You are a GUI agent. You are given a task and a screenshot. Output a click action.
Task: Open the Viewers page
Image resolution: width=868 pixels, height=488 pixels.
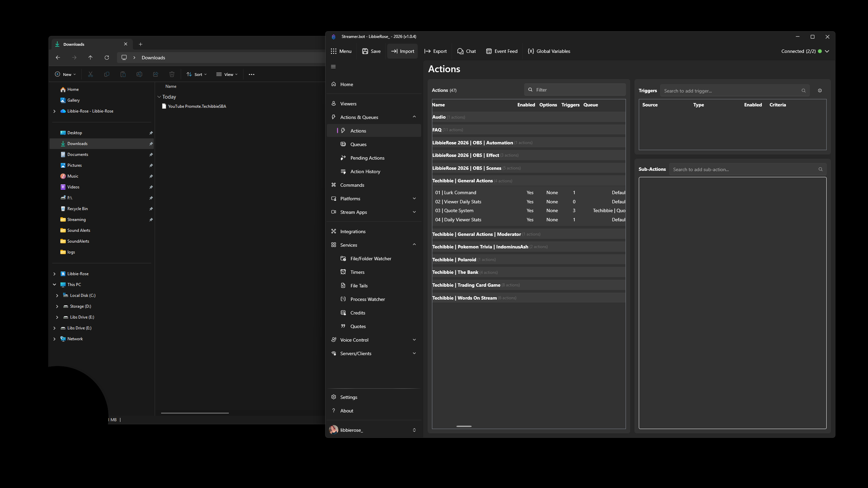[374, 104]
